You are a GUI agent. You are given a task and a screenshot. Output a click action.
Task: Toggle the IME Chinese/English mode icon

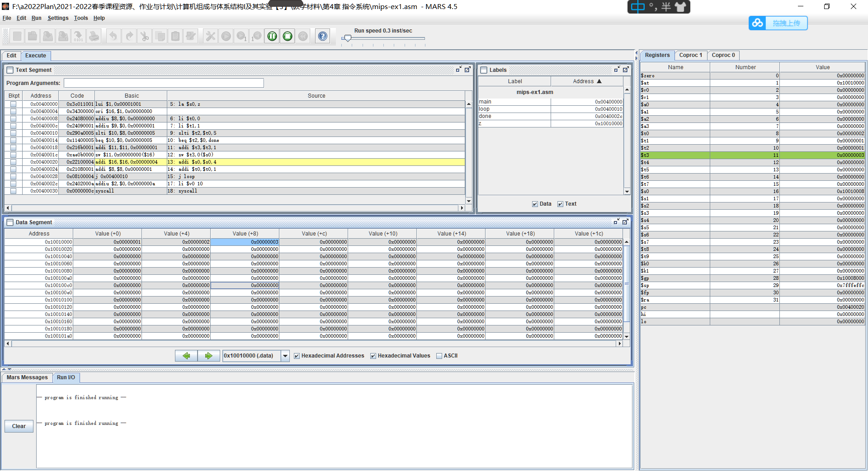638,7
